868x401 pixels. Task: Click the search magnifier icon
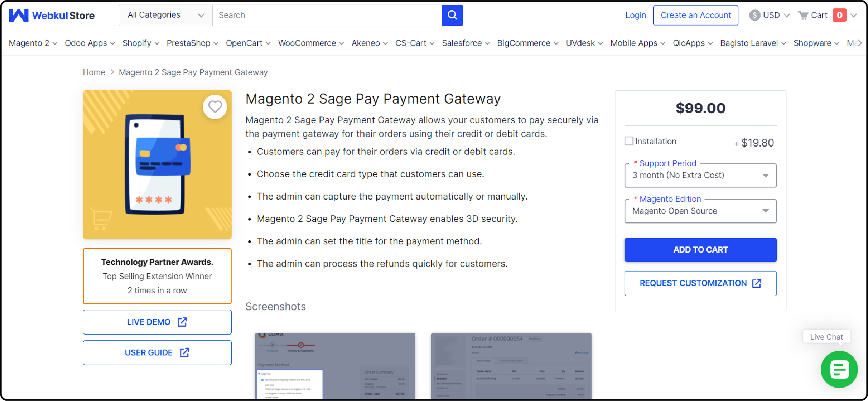coord(452,15)
